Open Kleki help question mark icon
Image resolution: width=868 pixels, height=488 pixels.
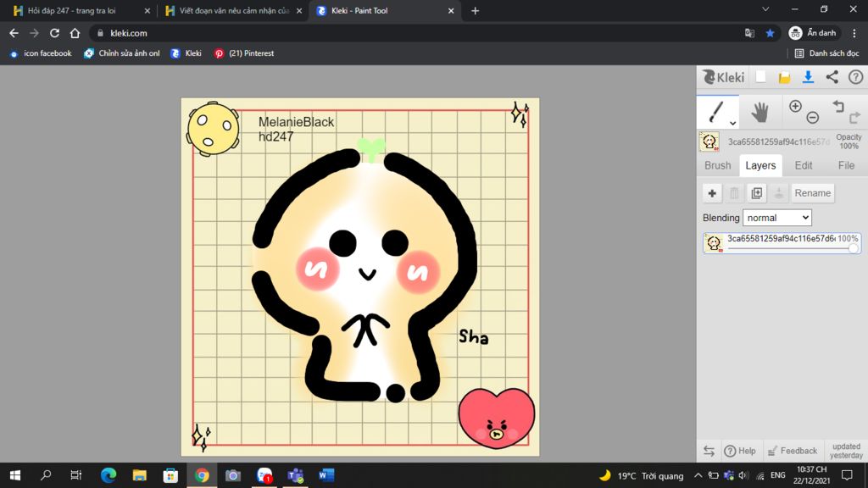click(855, 77)
